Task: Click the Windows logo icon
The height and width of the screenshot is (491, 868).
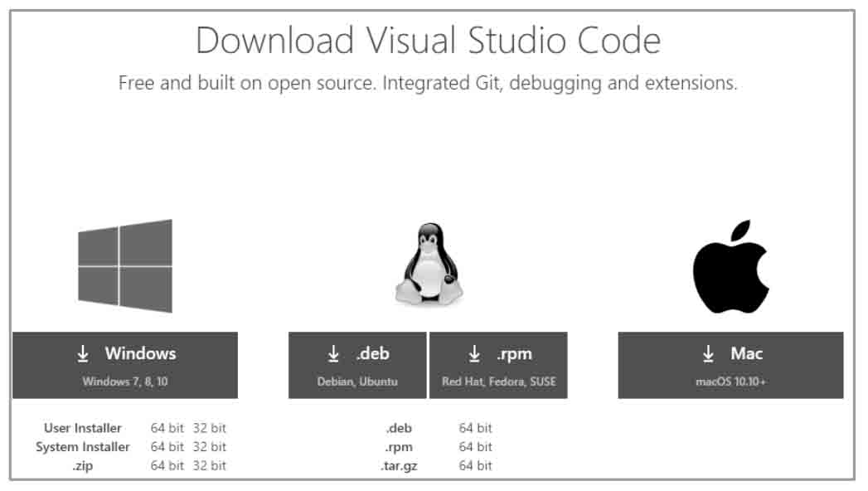Action: pos(125,266)
